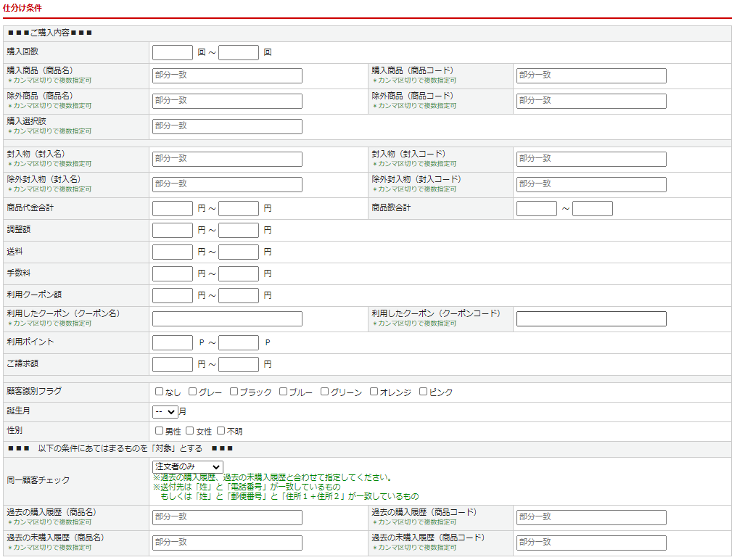Check the なし customer flag checkbox
The image size is (737, 560).
tap(159, 392)
